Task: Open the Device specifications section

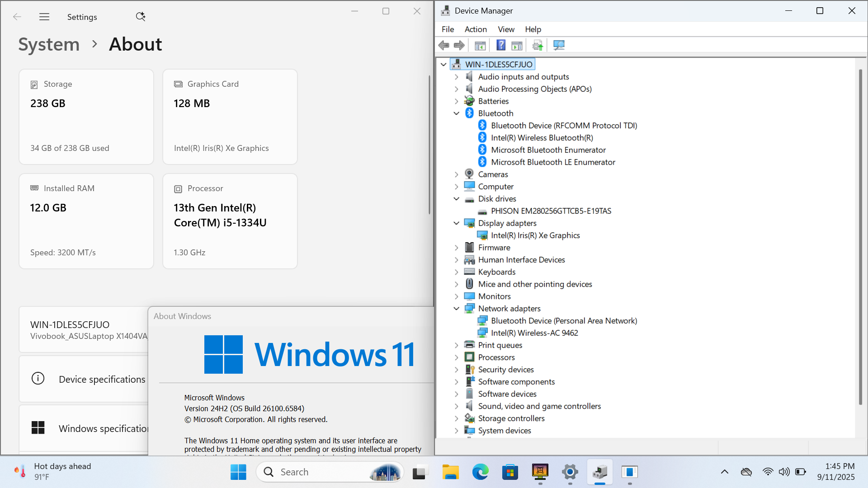Action: [83, 379]
